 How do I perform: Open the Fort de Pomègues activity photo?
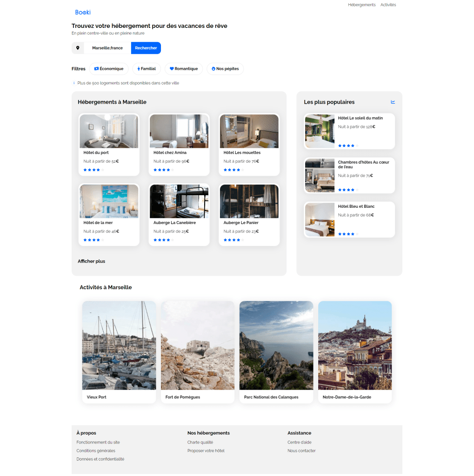click(198, 345)
